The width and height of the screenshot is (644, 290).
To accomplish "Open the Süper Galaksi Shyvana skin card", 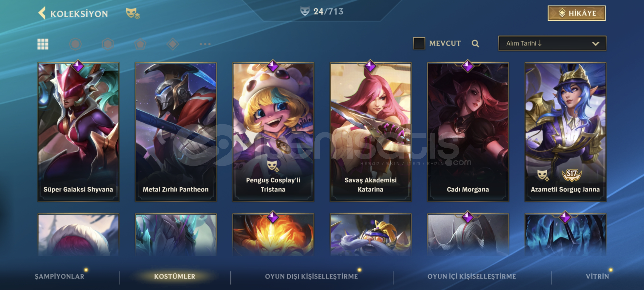I will click(x=78, y=132).
